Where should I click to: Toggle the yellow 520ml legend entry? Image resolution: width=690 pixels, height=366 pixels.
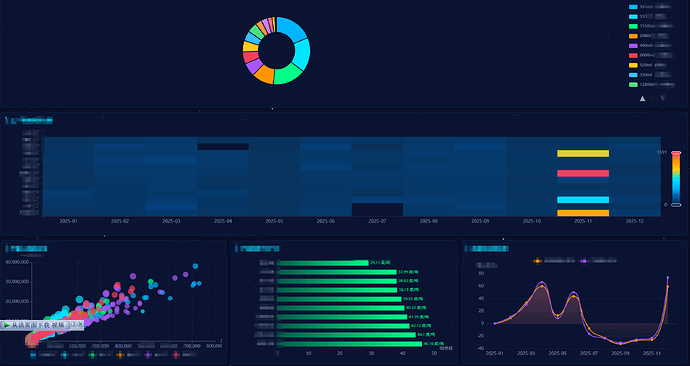[648, 65]
